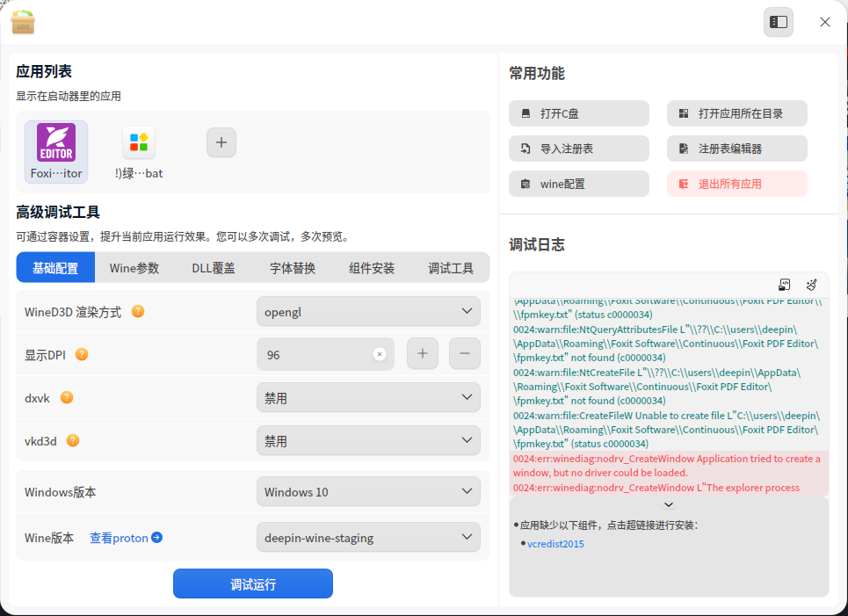
Task: Click into the 显示DPI input field
Action: (325, 354)
